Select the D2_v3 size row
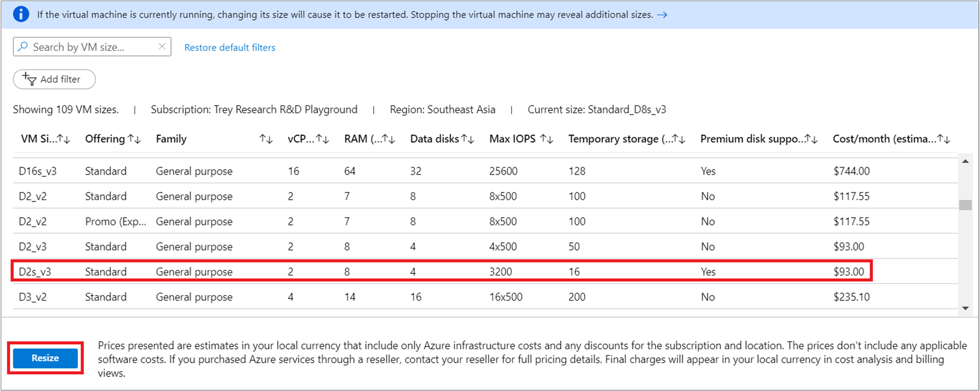 485,246
